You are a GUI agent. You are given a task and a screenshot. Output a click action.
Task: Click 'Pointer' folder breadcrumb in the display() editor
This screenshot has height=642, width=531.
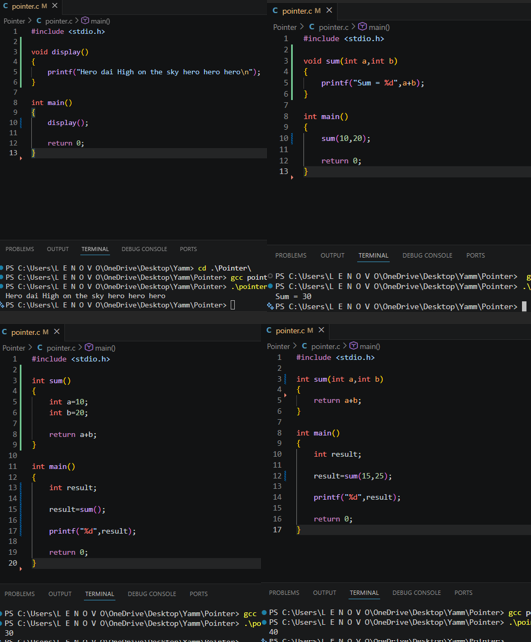[x=14, y=21]
